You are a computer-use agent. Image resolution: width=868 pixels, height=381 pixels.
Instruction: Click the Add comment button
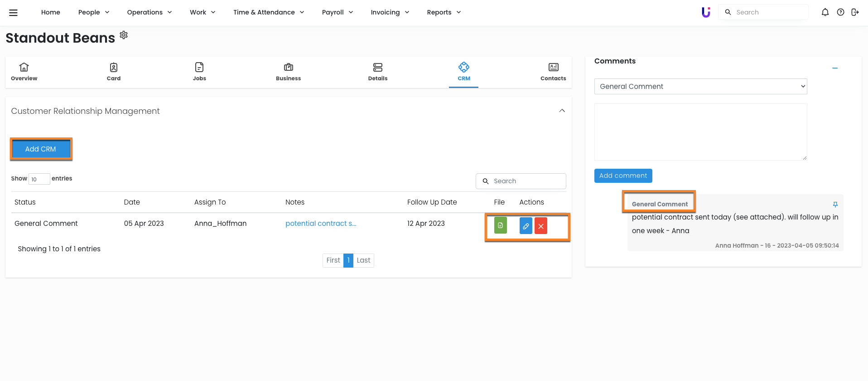[623, 176]
